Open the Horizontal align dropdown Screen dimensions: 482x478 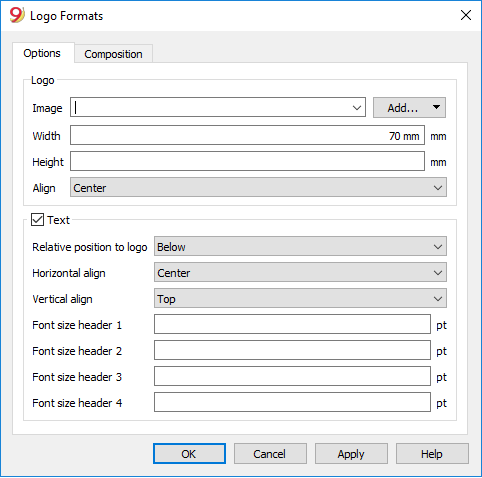coord(300,273)
